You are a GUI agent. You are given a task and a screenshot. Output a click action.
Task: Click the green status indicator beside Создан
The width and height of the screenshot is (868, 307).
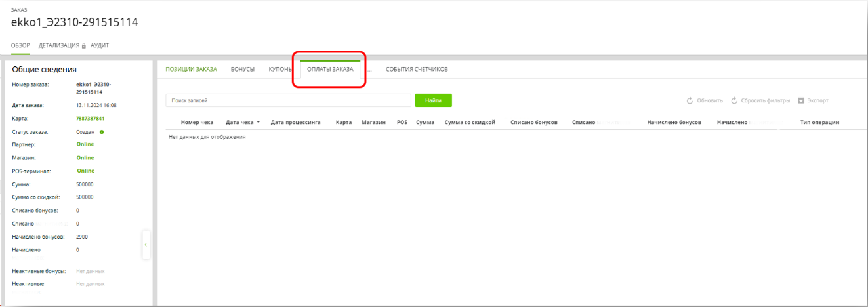(102, 132)
